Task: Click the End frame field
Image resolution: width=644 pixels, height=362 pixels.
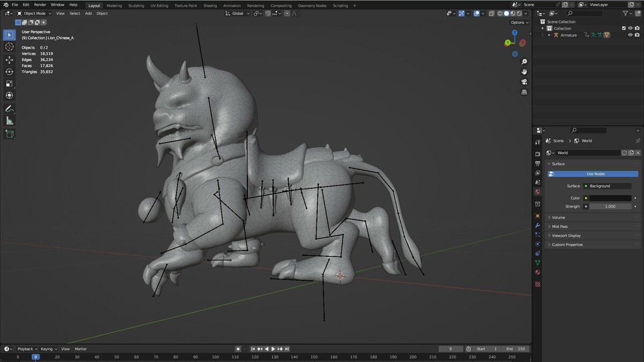Action: (514, 349)
